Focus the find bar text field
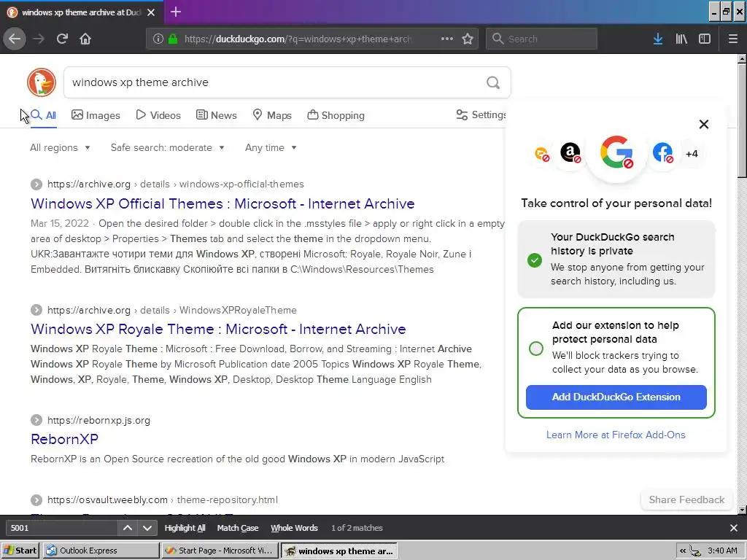 [61, 528]
